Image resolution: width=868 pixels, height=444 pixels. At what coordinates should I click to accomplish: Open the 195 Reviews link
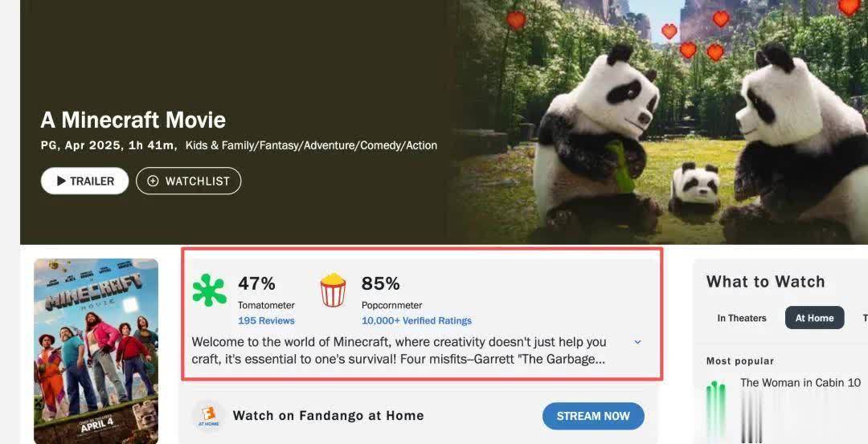coord(266,320)
